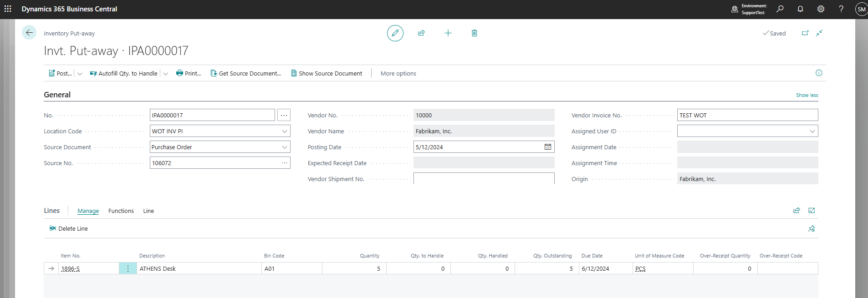Screen dimensions: 868x298
Task: Click the Inventory Put-away breadcrumb
Action: 69,33
